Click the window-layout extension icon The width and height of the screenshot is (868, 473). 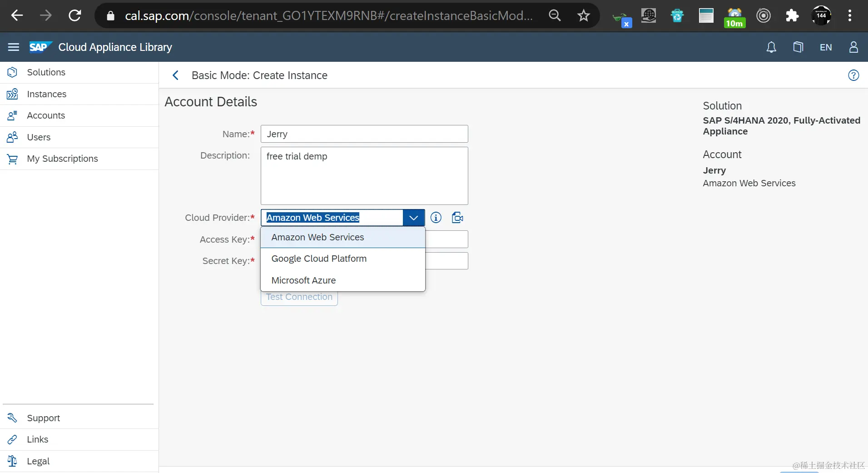point(706,15)
